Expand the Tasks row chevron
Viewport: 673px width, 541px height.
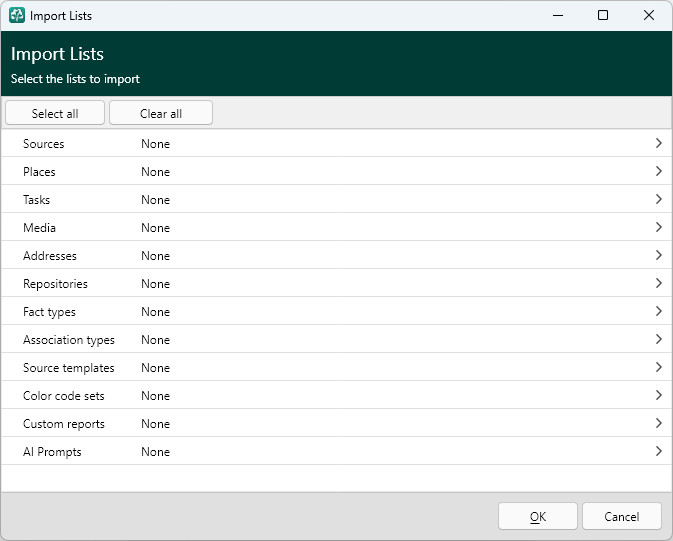tap(659, 199)
